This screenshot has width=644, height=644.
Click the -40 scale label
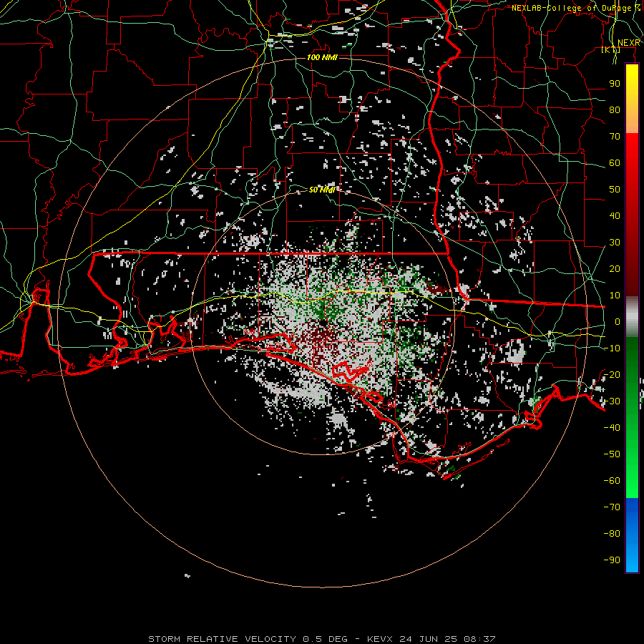click(x=612, y=428)
